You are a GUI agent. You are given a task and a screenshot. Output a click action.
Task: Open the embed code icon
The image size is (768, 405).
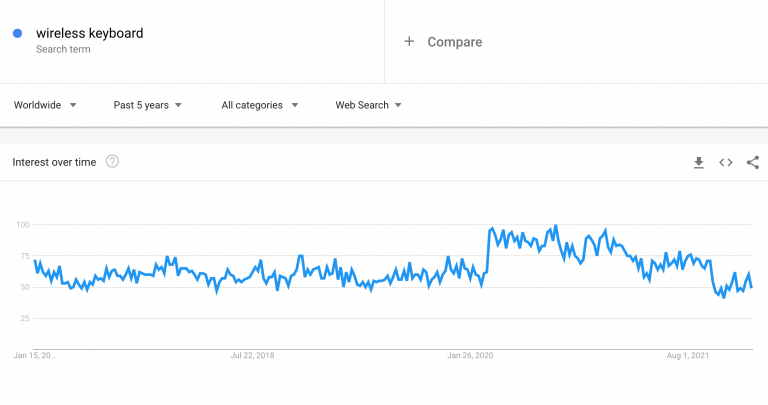(725, 163)
